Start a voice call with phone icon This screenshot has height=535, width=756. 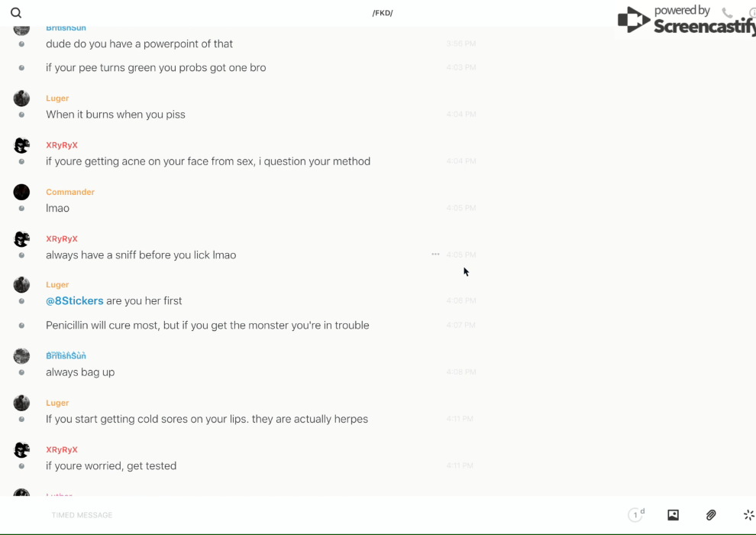coord(727,13)
